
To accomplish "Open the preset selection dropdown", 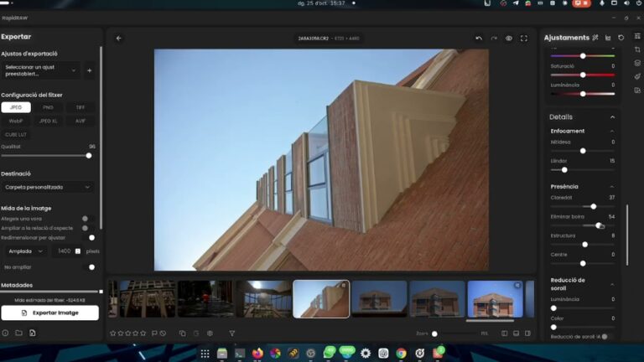I will [40, 70].
